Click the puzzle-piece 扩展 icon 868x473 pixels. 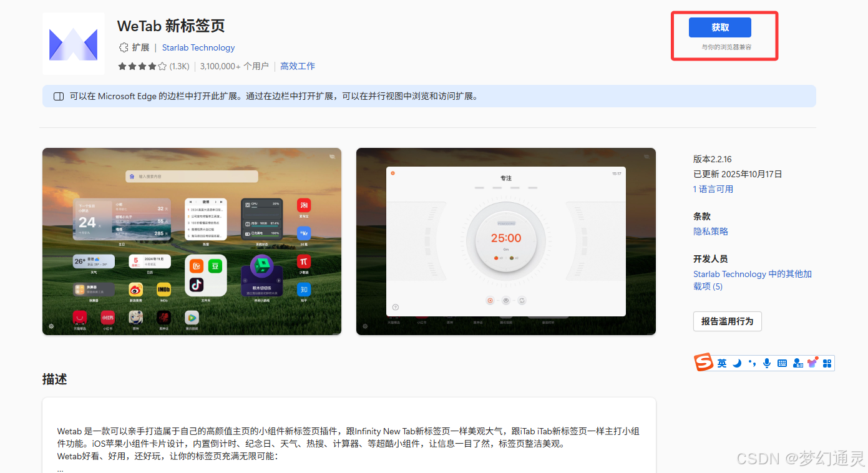pos(124,47)
